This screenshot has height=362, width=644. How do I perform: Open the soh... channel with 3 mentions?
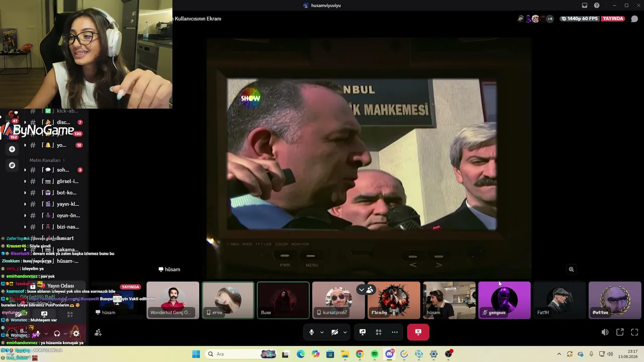tap(54, 170)
